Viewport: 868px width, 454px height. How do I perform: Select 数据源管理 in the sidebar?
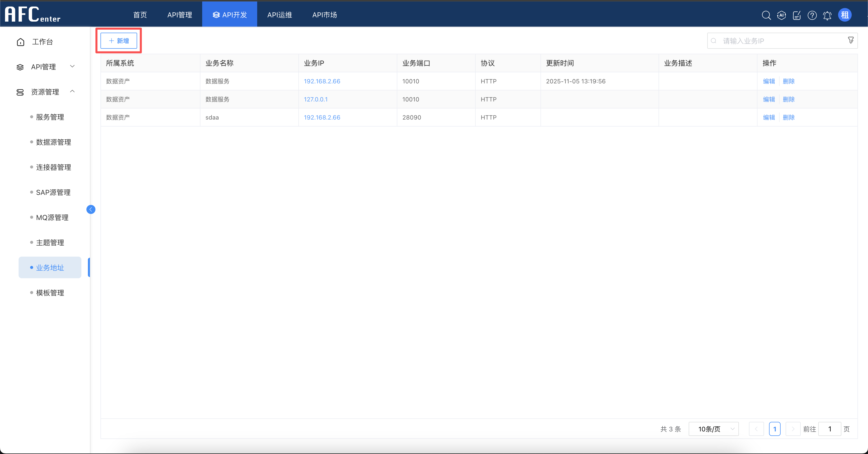pyautogui.click(x=53, y=142)
